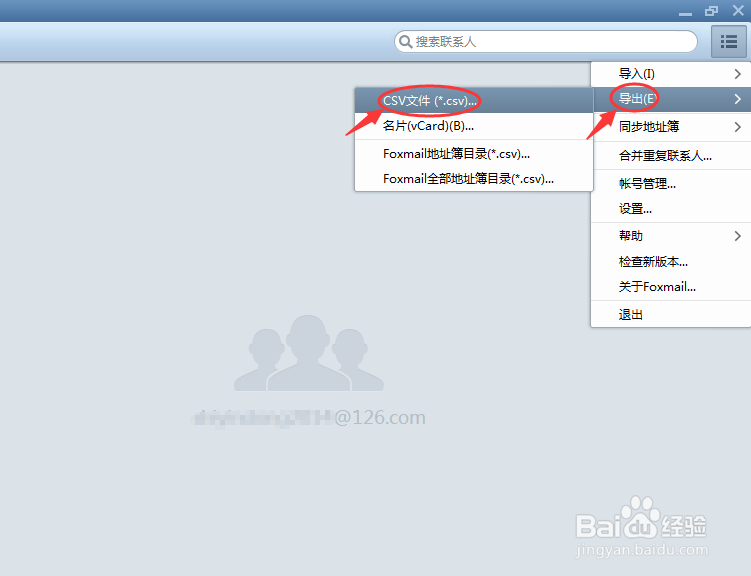The image size is (751, 576).
Task: Open the 同步地址簿 menu entry
Action: point(671,127)
